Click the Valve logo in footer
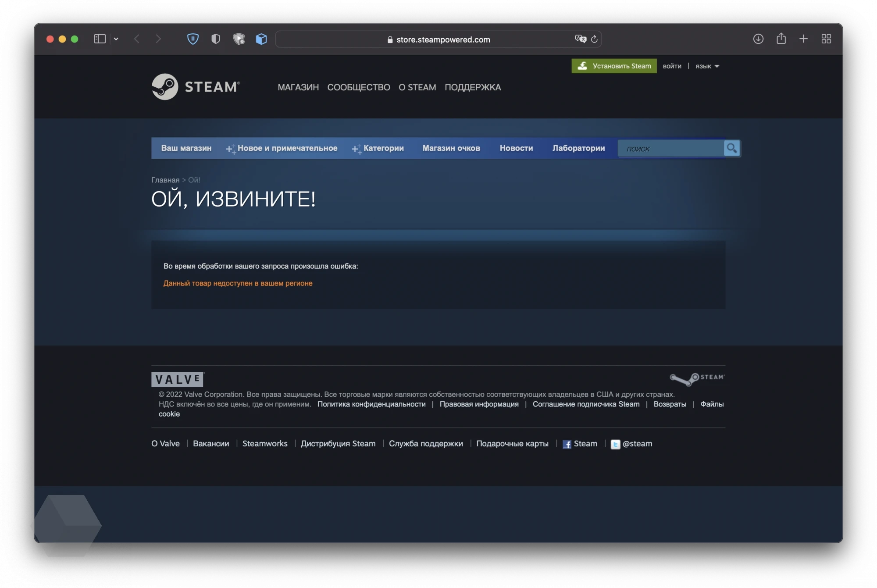 coord(178,379)
